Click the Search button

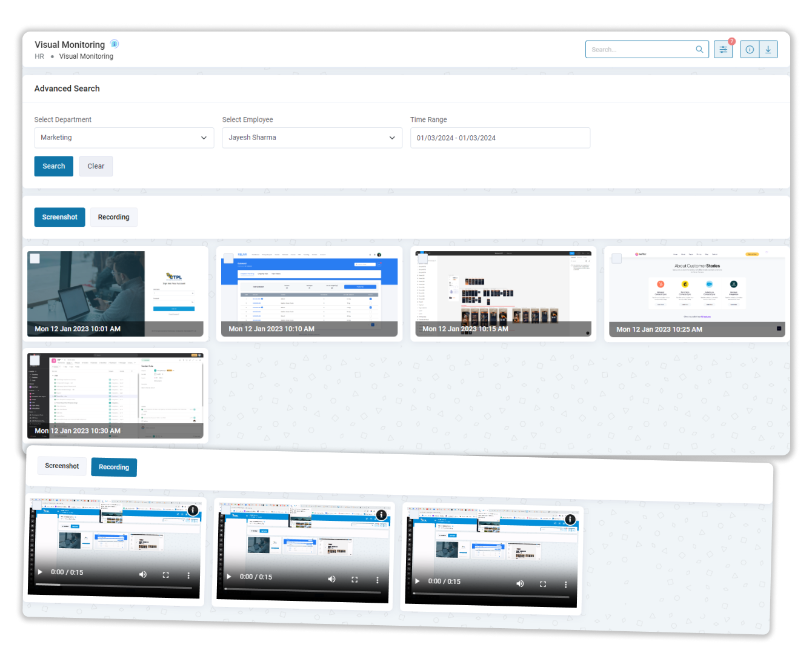click(x=53, y=166)
